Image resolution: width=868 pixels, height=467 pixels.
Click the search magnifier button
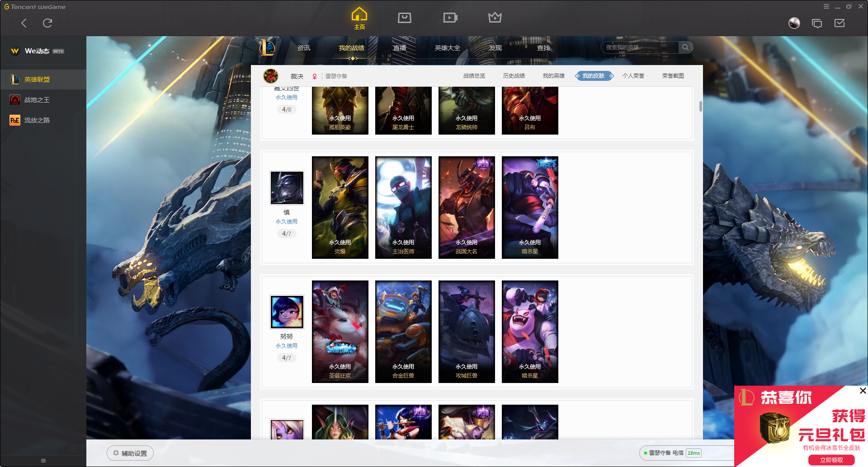click(x=686, y=47)
